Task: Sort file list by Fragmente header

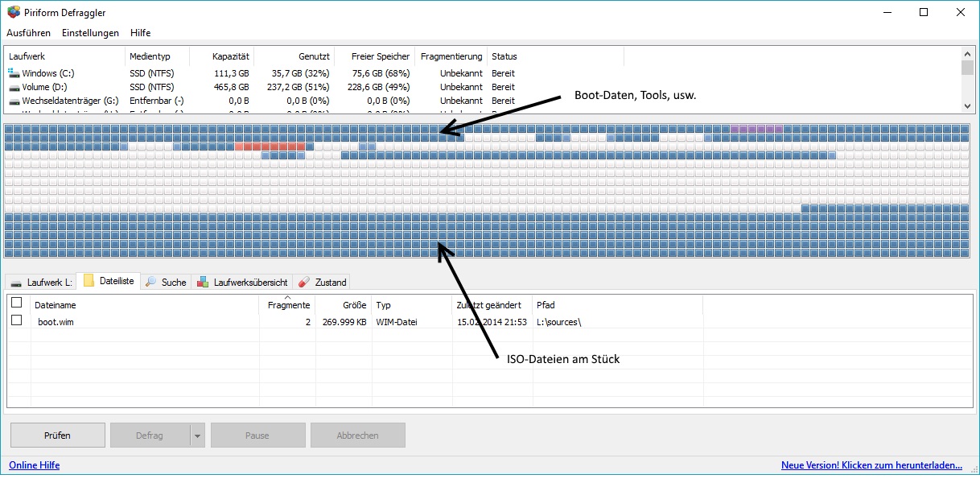Action: tap(287, 305)
